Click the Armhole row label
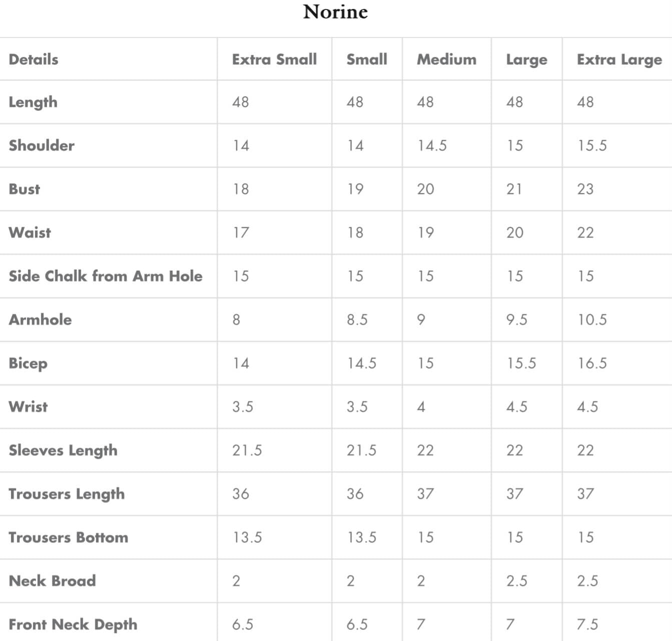Screen dimensions: 672x641 tap(40, 320)
